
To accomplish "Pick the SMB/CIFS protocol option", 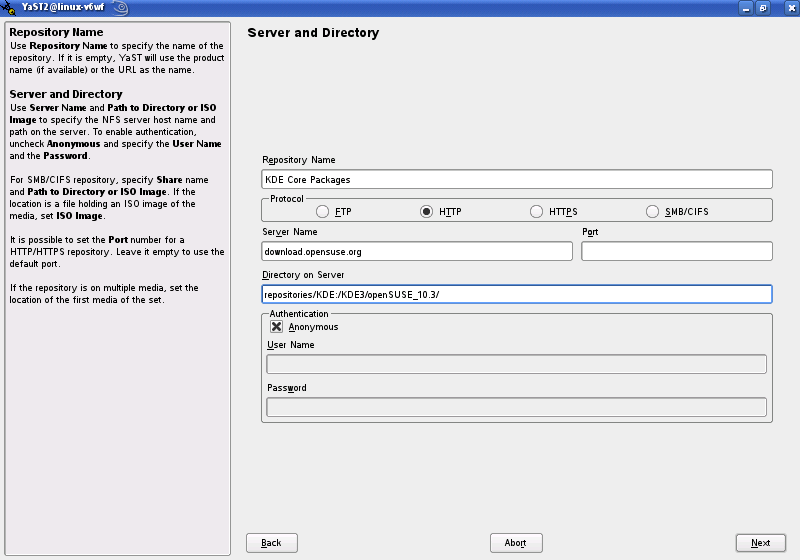I will 653,211.
